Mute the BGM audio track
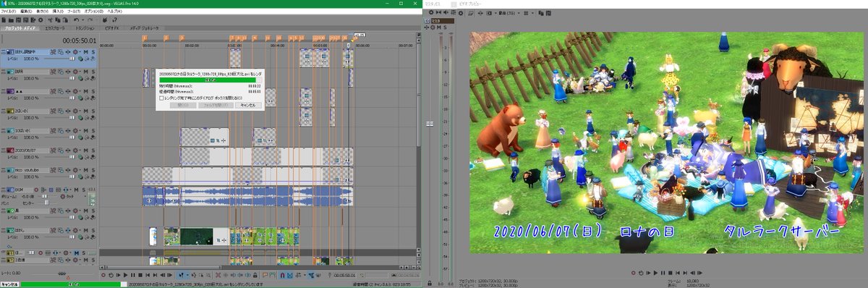This screenshot has width=868, height=288. tap(76, 190)
